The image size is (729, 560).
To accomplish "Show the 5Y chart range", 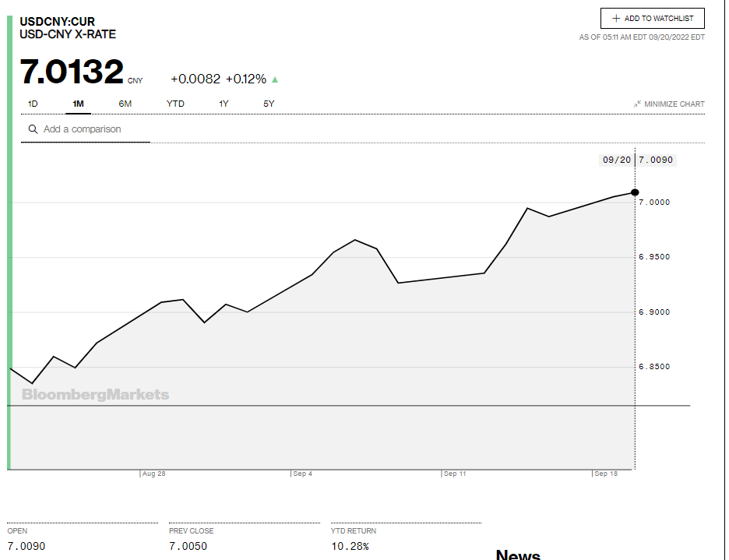I will (269, 104).
